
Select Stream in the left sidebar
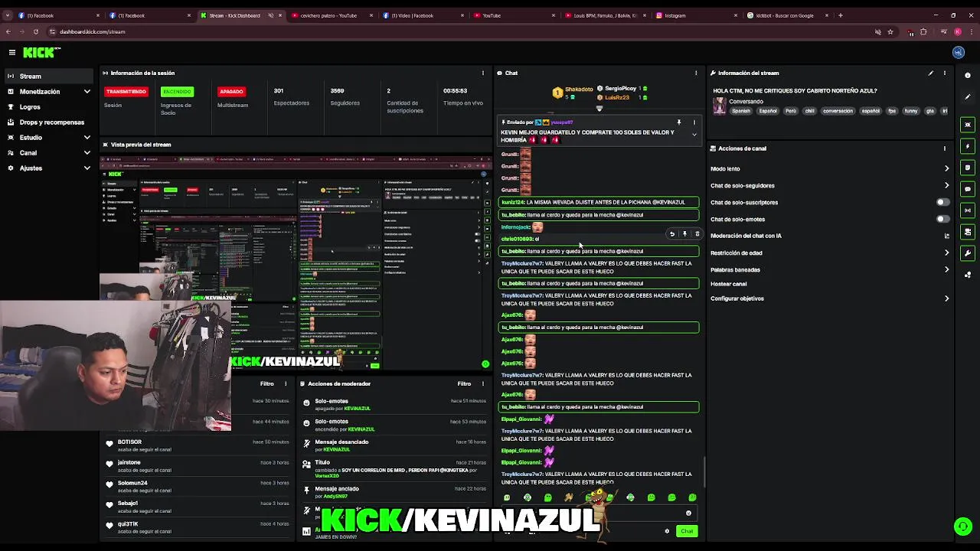tap(50, 76)
